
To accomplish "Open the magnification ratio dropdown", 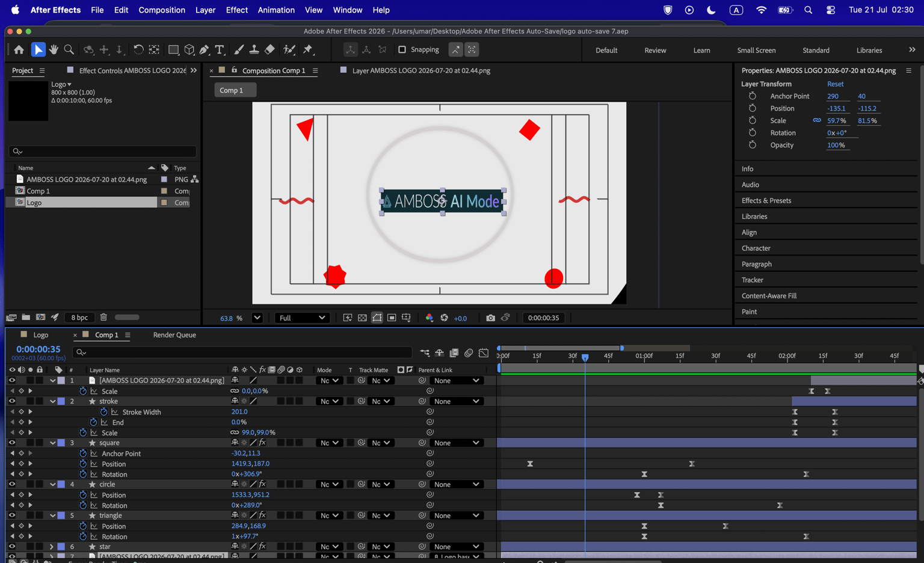I will (x=257, y=318).
